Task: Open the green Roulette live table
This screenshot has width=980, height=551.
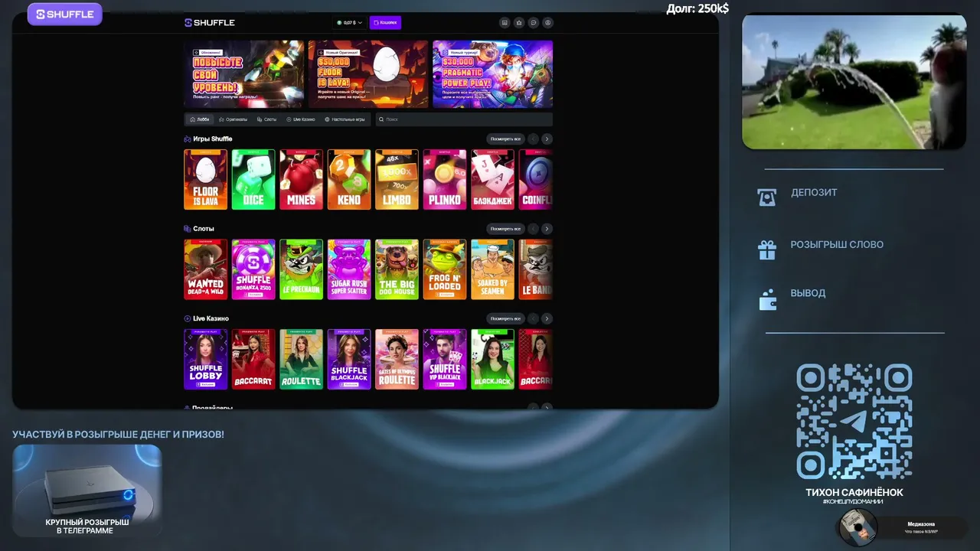Action: (301, 359)
